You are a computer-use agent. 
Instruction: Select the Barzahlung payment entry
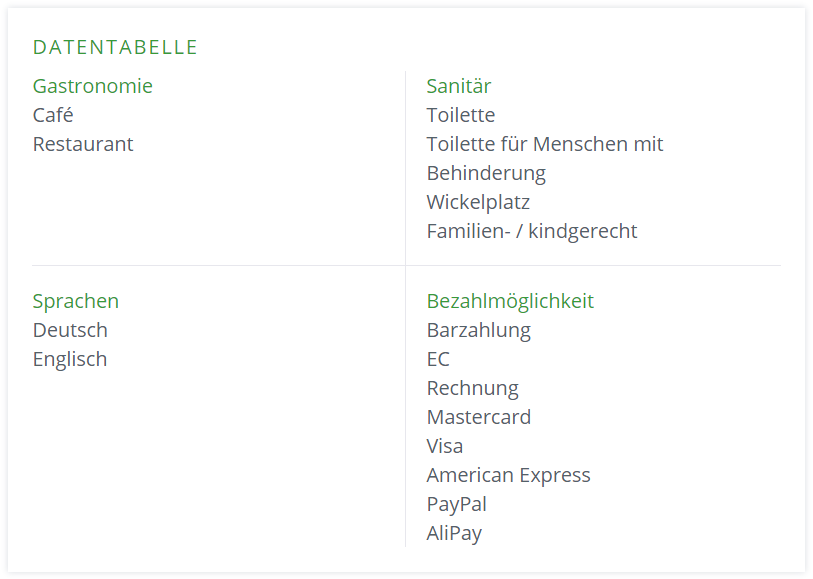click(479, 330)
